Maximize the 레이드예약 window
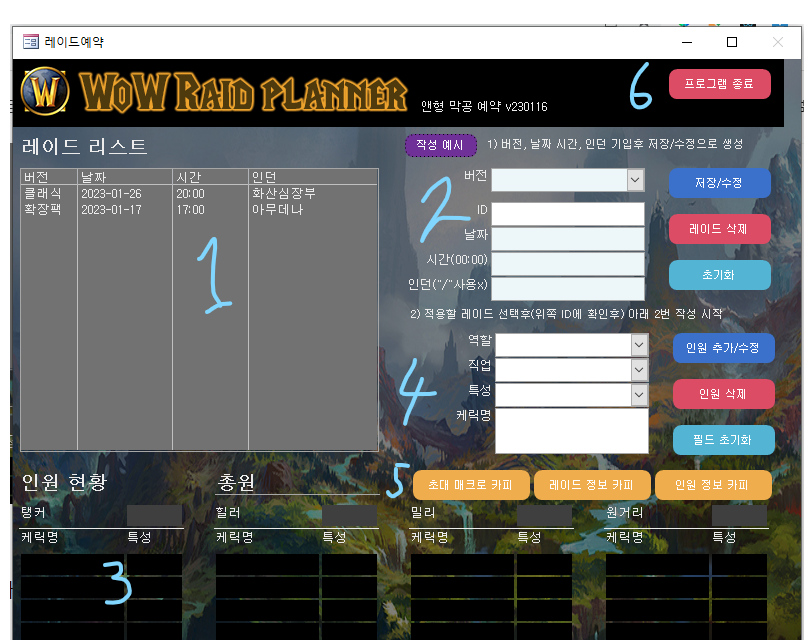810x640 pixels. pyautogui.click(x=732, y=42)
